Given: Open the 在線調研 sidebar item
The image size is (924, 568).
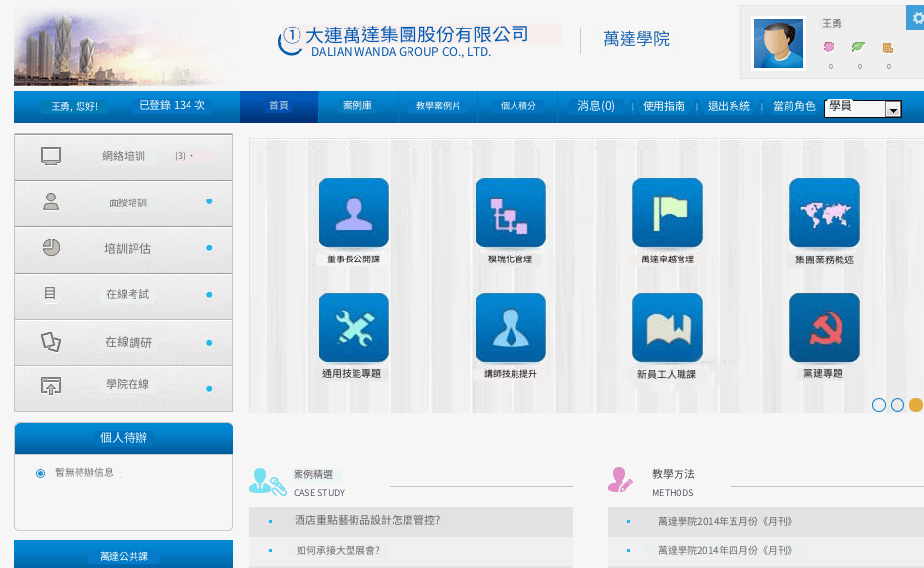Looking at the screenshot, I should click(x=123, y=342).
